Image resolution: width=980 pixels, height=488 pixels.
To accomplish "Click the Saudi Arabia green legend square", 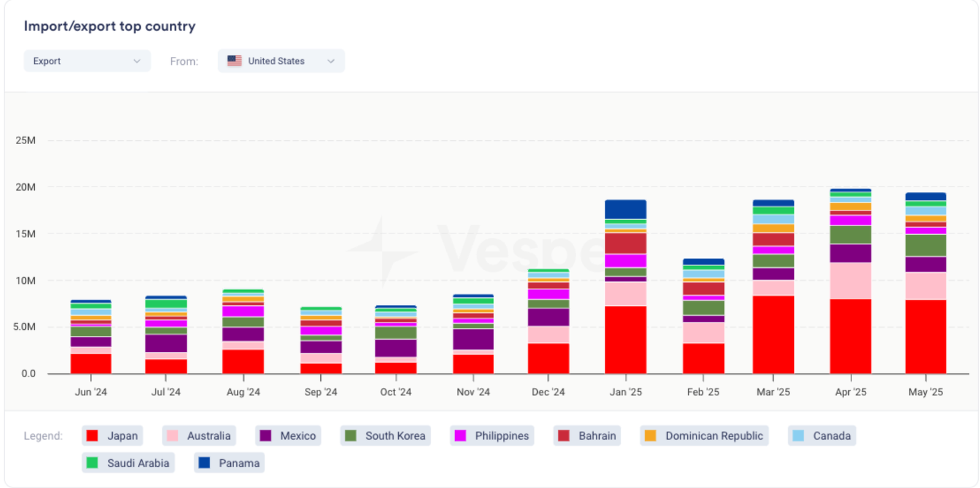I will tap(92, 463).
